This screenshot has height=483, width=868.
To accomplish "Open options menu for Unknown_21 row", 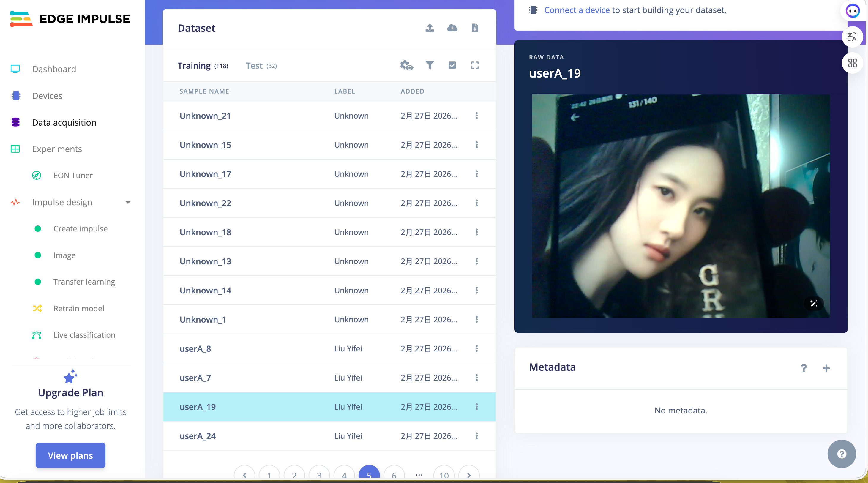I will click(476, 116).
